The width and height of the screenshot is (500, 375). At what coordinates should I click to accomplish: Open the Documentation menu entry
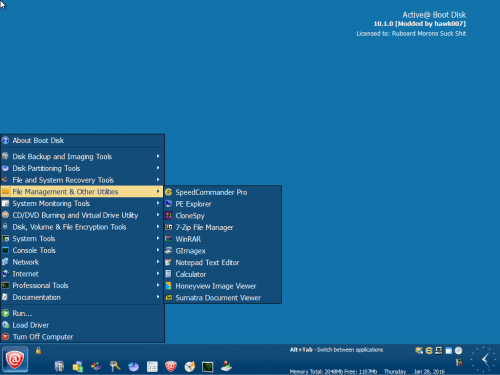[x=82, y=297]
